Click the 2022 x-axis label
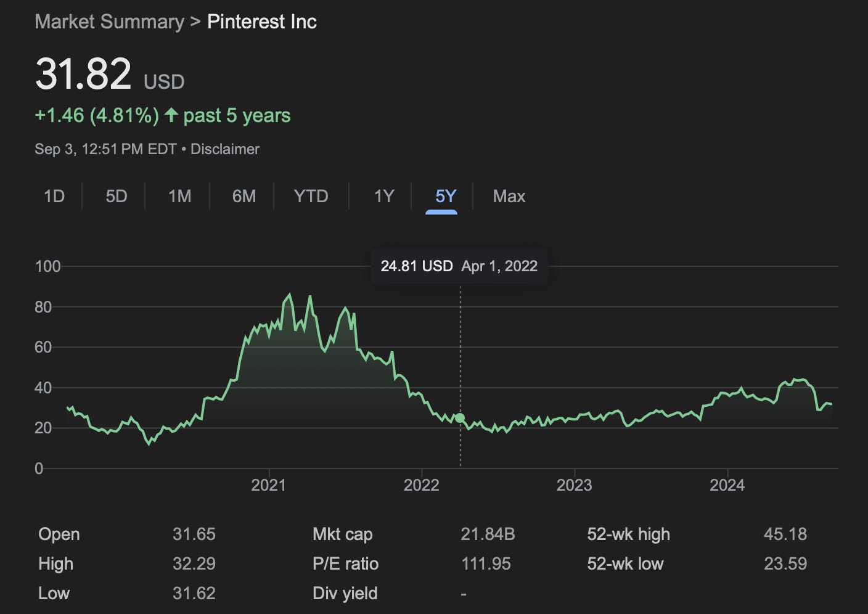The width and height of the screenshot is (868, 614). pos(422,485)
